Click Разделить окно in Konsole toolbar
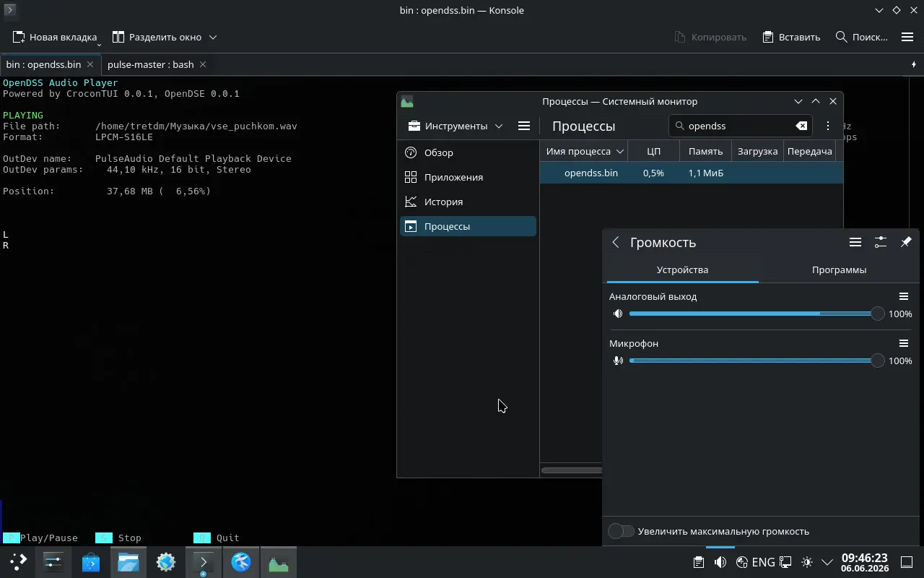 157,37
